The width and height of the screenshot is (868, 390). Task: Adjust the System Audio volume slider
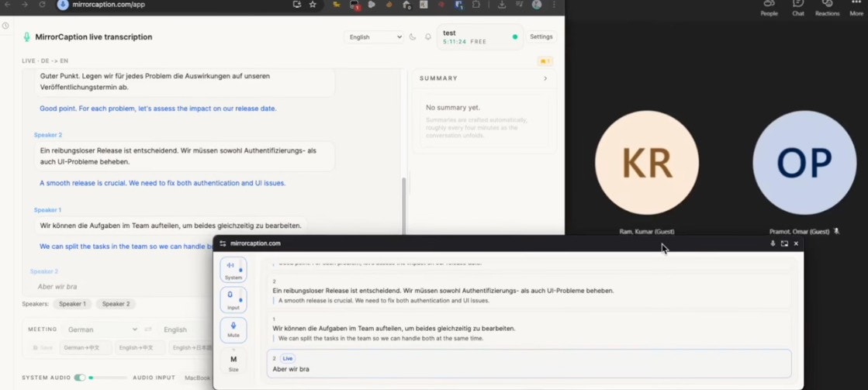pos(108,378)
